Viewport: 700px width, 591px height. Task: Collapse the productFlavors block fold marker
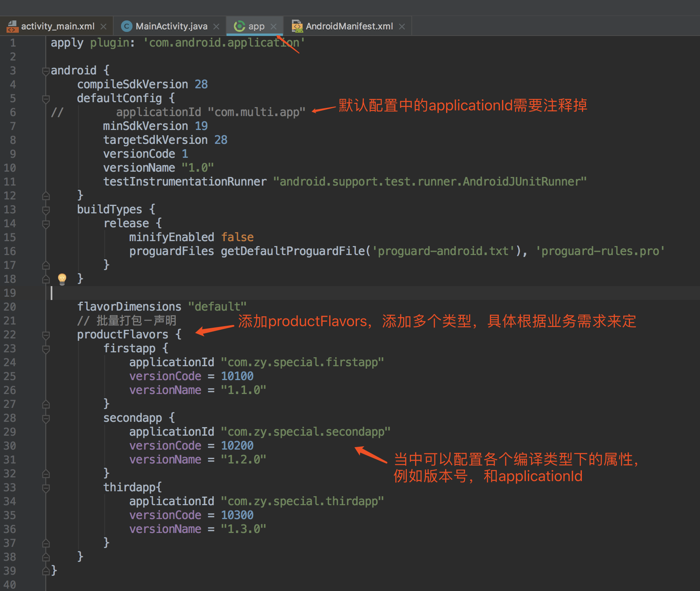[x=46, y=335]
